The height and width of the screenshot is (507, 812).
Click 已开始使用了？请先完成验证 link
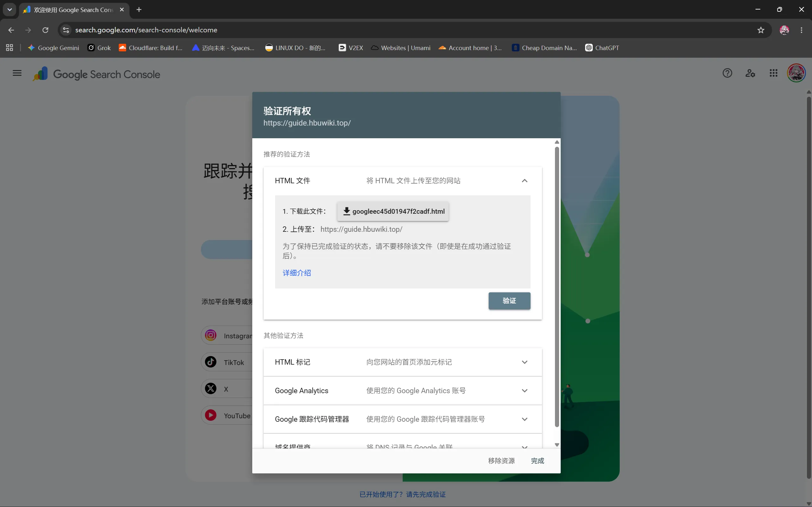pyautogui.click(x=403, y=494)
